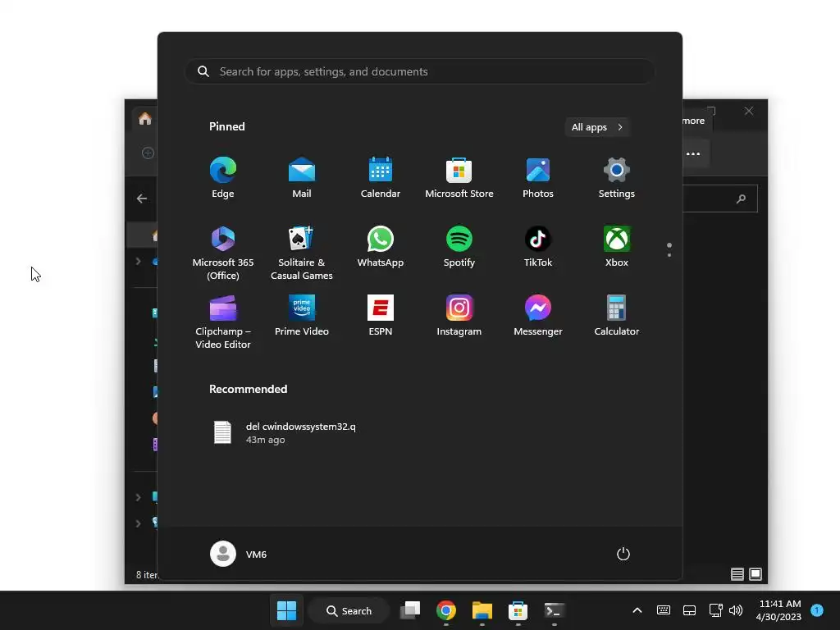Open Terminal from the taskbar

click(x=554, y=610)
